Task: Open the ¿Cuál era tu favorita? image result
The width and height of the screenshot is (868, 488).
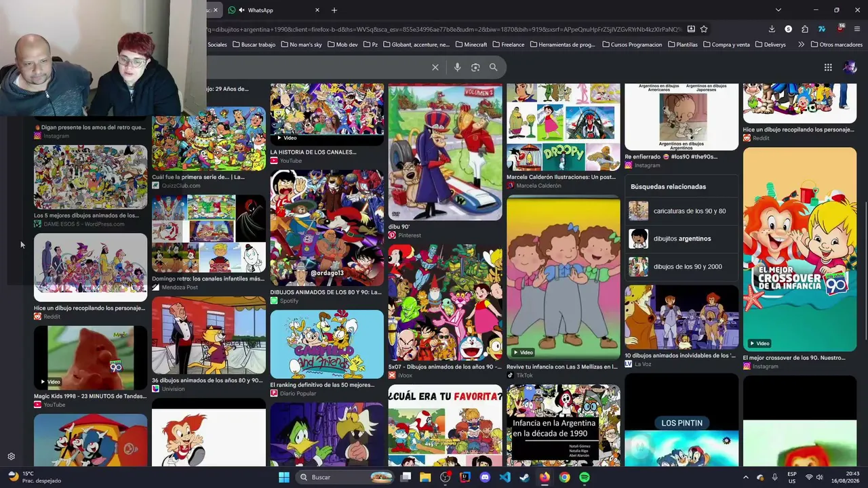Action: click(445, 426)
